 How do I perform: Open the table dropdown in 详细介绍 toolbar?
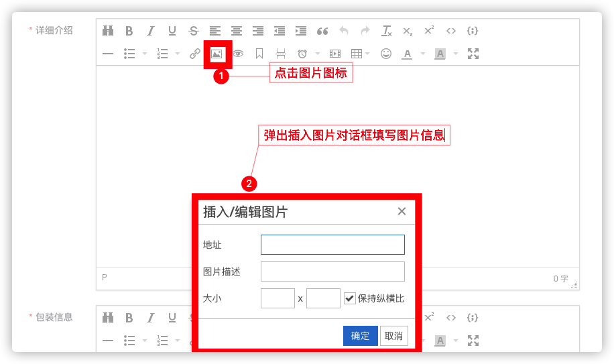click(367, 54)
